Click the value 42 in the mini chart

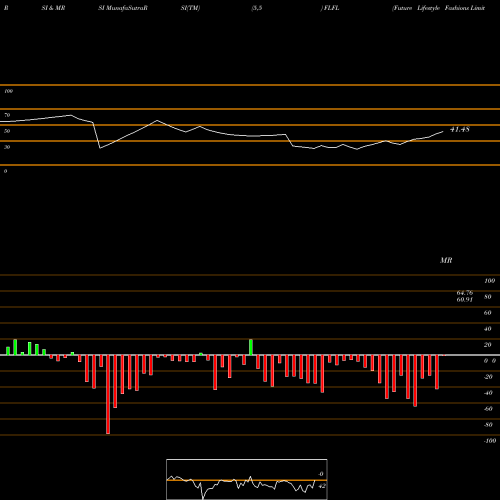pos(321,486)
